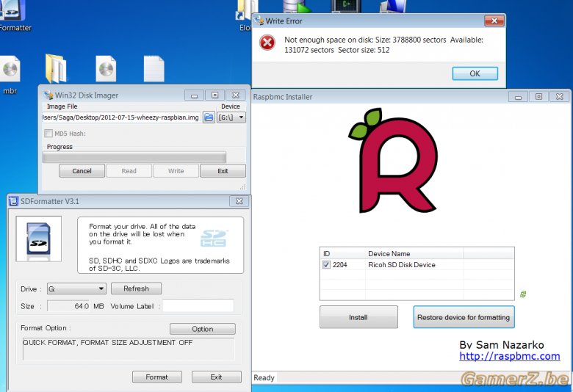Image resolution: width=573 pixels, height=392 pixels.
Task: Click the Win32 Disk Imager progress bar
Action: point(134,157)
